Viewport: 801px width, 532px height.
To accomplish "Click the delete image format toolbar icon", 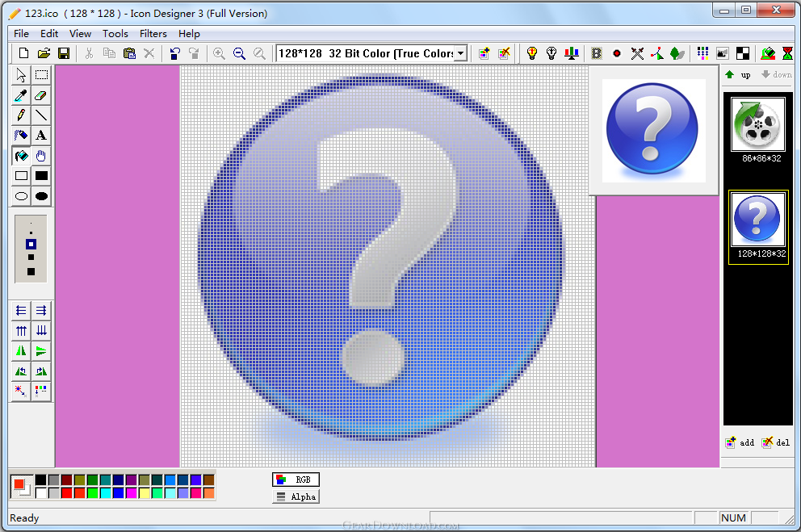I will tap(504, 53).
